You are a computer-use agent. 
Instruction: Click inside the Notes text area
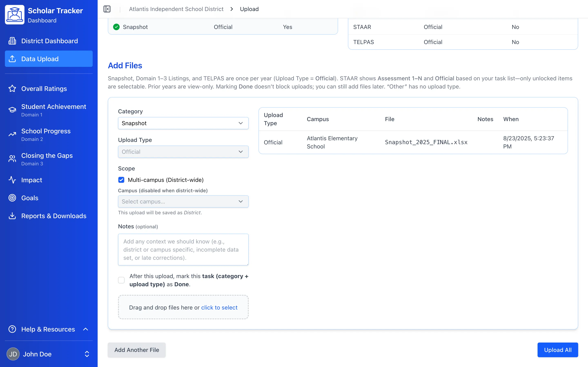pyautogui.click(x=183, y=250)
